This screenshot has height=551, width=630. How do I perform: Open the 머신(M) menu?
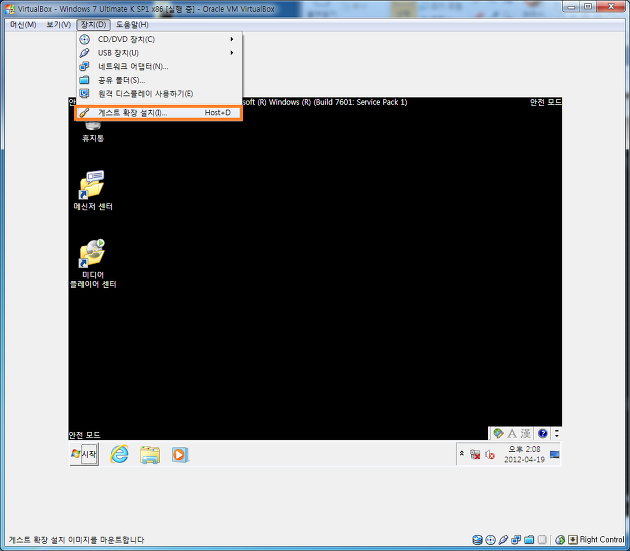point(23,25)
